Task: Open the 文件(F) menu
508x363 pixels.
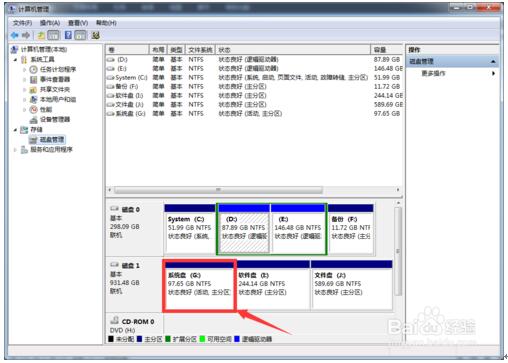Action: click(x=23, y=23)
